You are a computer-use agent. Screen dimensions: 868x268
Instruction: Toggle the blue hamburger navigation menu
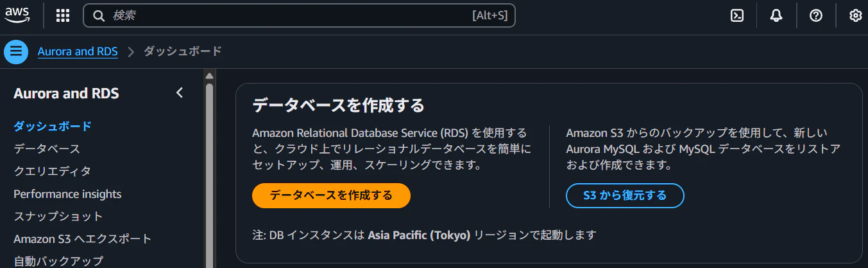pyautogui.click(x=16, y=52)
